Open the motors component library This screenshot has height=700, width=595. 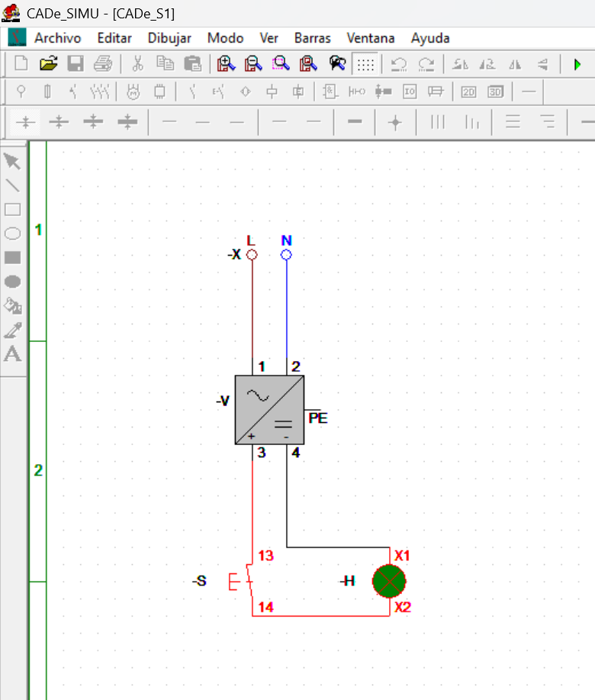coord(133,92)
